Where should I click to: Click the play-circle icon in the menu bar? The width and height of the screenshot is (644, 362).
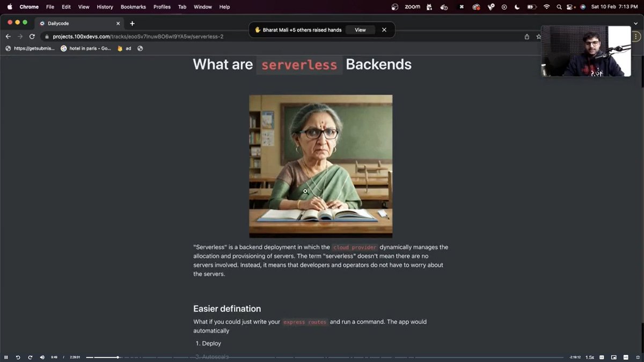[504, 7]
